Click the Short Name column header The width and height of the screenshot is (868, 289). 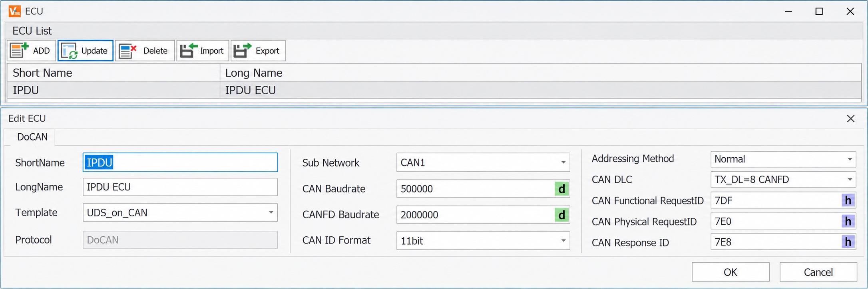[x=113, y=73]
